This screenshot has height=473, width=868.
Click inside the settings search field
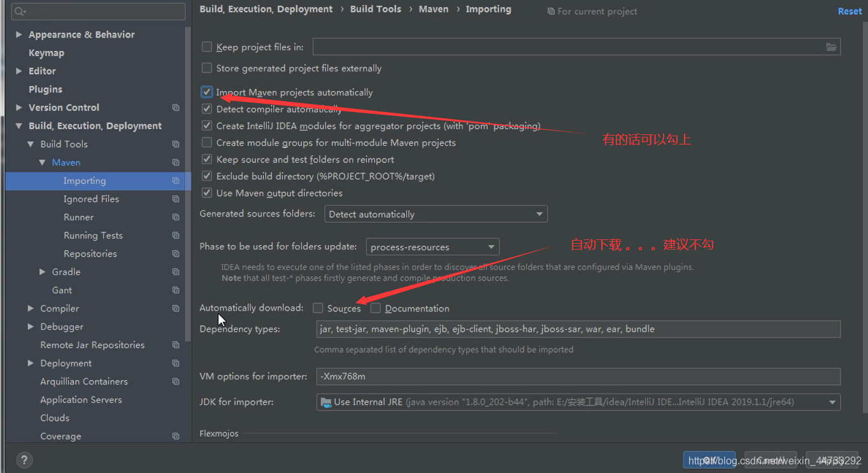[x=98, y=11]
